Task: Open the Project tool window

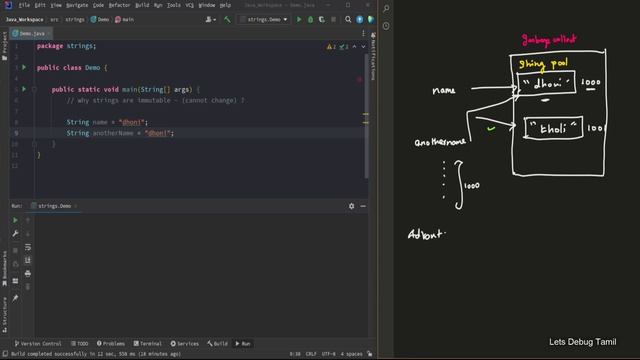Action: 4,46
